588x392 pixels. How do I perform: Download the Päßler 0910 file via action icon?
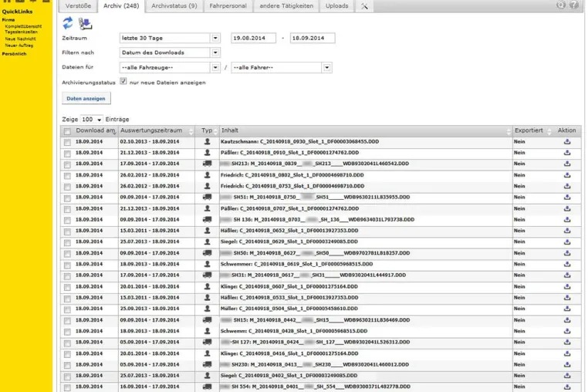(567, 153)
